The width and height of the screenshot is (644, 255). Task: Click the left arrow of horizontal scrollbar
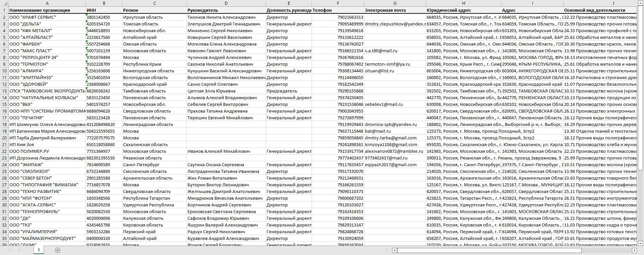(395, 250)
